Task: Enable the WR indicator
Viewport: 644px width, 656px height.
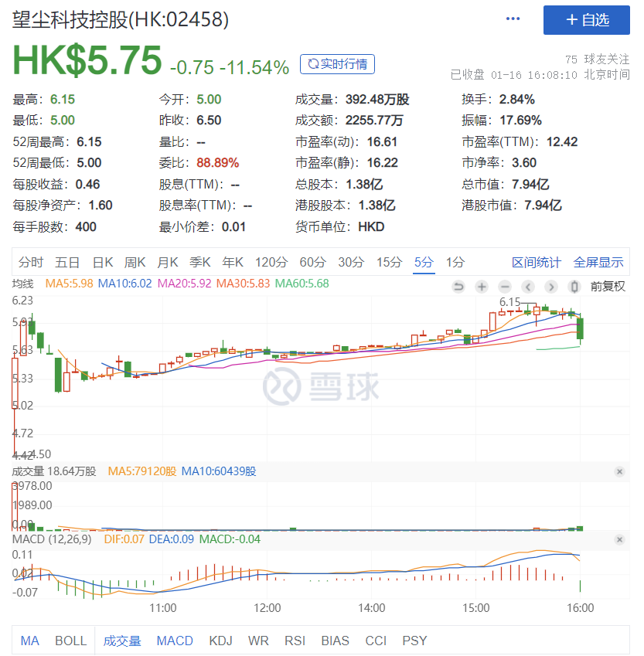Action: coord(258,641)
